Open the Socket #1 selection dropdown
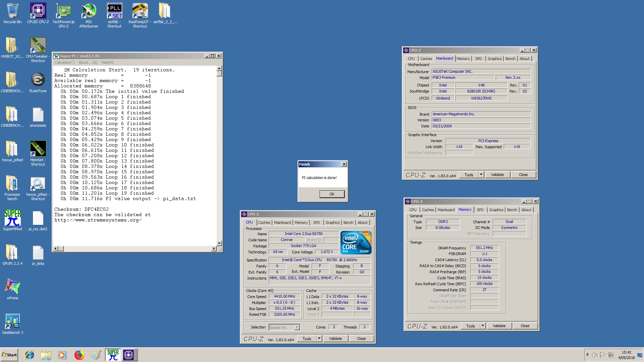Screen dimensions: 644x362 click(x=297, y=327)
